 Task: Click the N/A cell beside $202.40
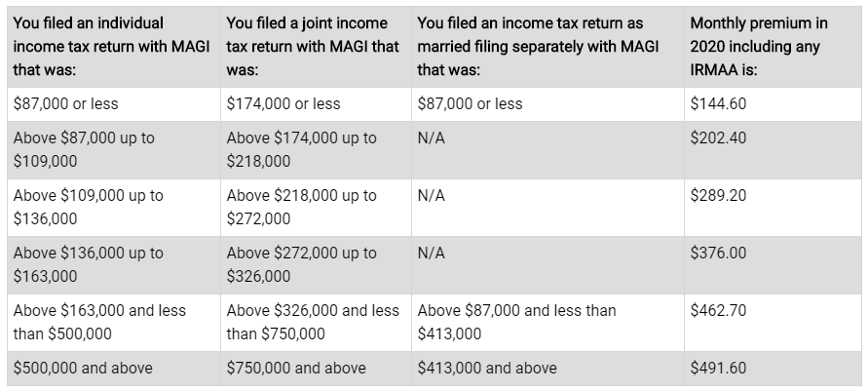point(547,150)
